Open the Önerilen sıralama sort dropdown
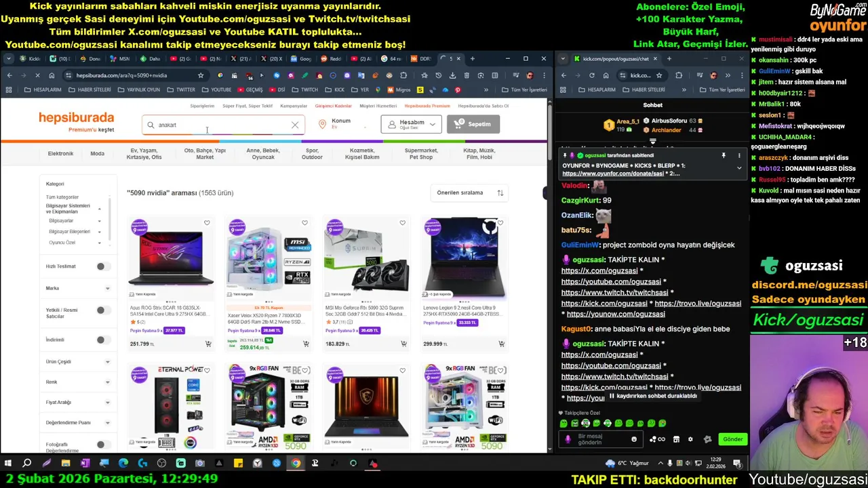This screenshot has height=488, width=868. point(469,192)
